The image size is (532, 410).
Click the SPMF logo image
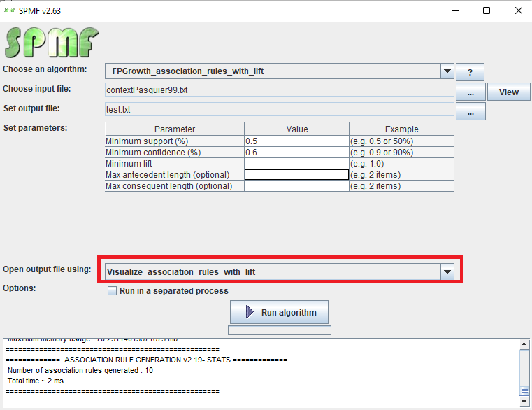[x=52, y=42]
